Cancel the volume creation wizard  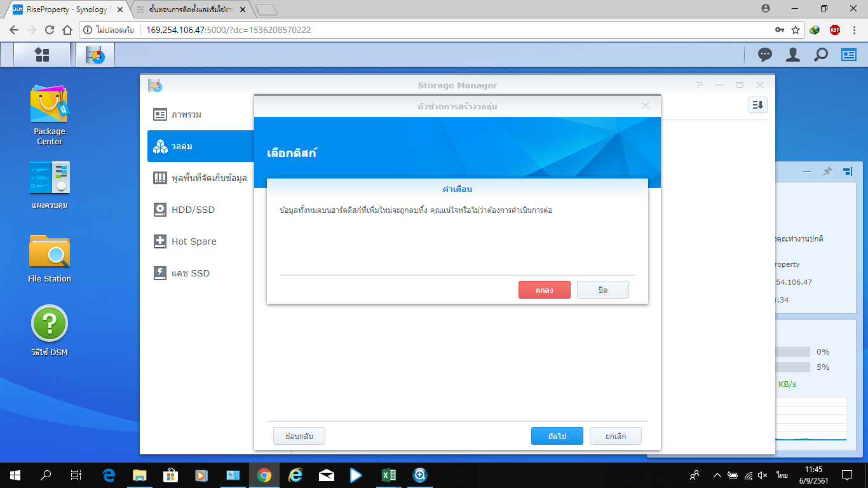point(615,436)
